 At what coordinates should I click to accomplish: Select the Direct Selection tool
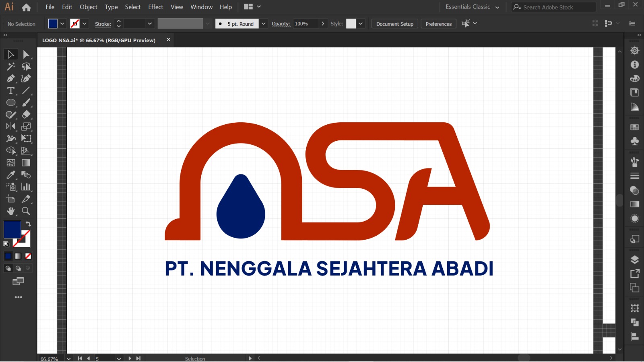pos(26,54)
